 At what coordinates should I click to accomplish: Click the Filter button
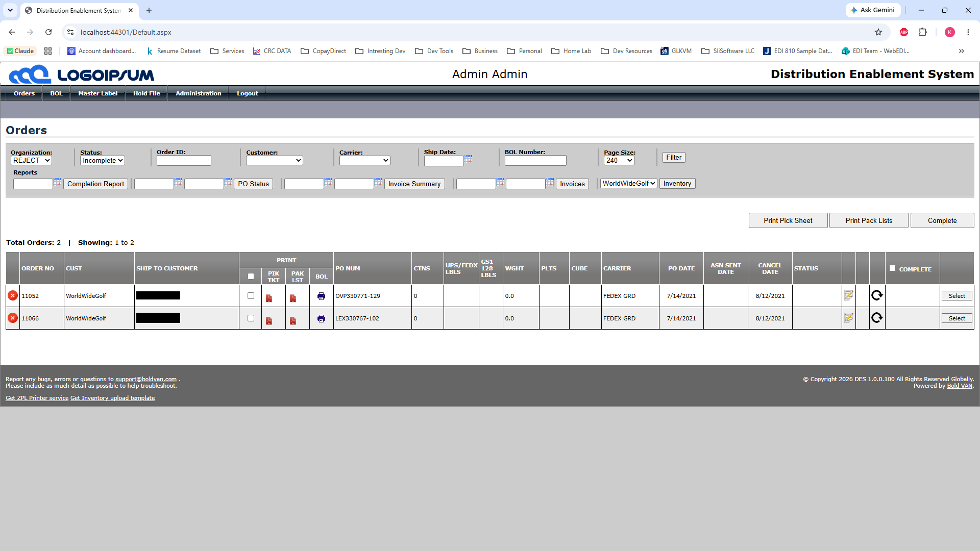click(x=674, y=157)
